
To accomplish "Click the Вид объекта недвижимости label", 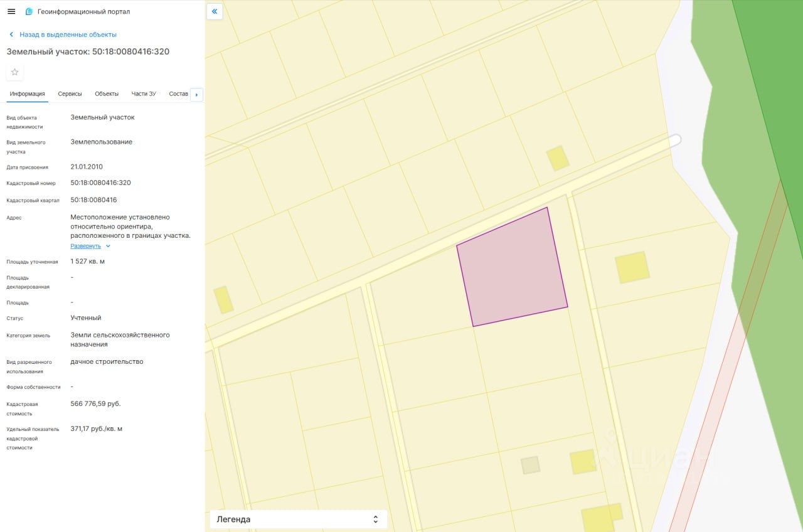I will coord(25,122).
